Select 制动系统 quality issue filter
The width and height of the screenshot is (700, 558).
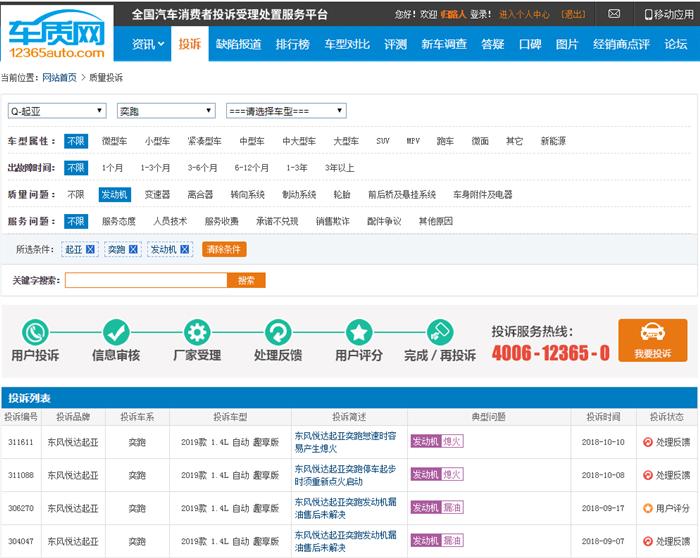299,195
